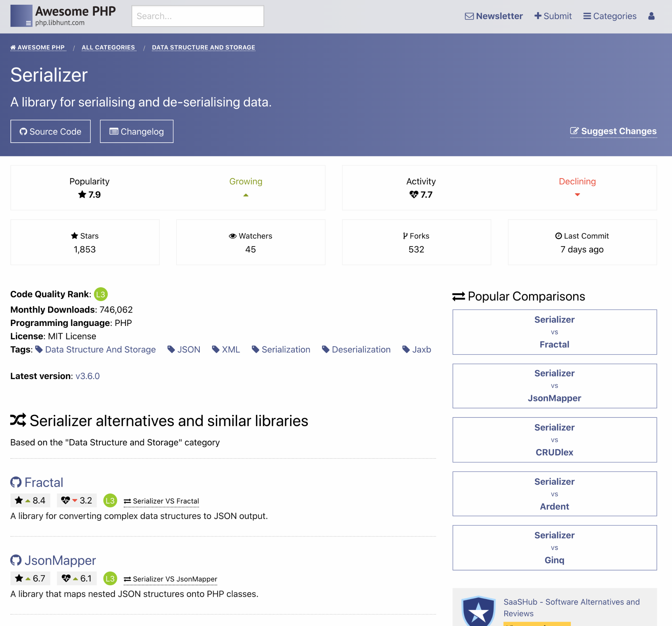Open the Deserialization tag
This screenshot has height=626, width=672.
tap(356, 349)
